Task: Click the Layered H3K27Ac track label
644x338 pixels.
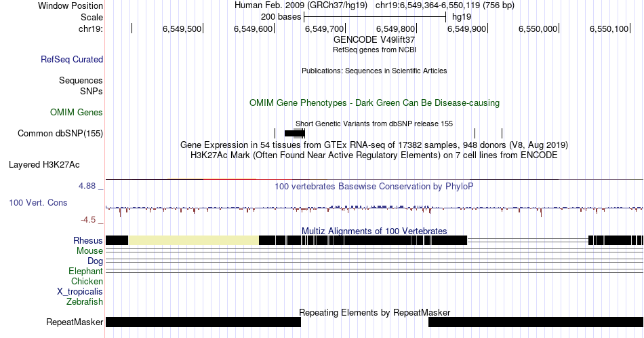Action: (x=44, y=164)
